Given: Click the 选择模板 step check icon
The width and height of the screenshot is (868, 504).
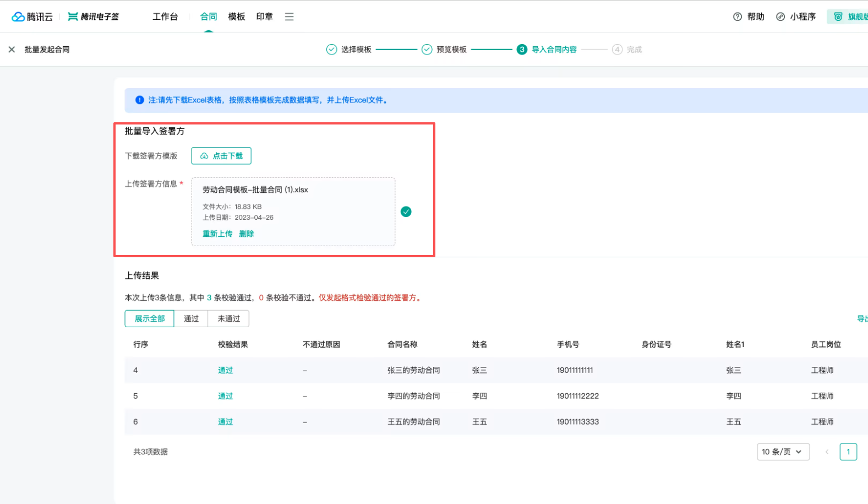Looking at the screenshot, I should click(x=331, y=50).
